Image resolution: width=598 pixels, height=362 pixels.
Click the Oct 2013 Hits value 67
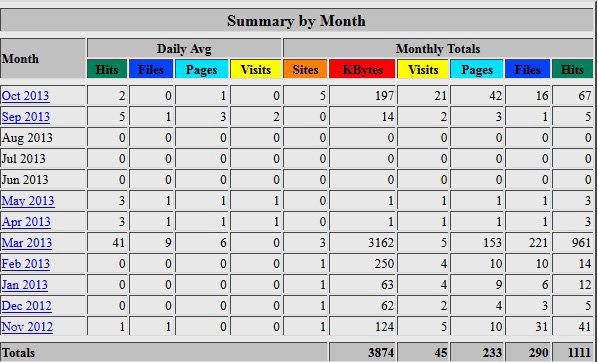click(x=585, y=95)
